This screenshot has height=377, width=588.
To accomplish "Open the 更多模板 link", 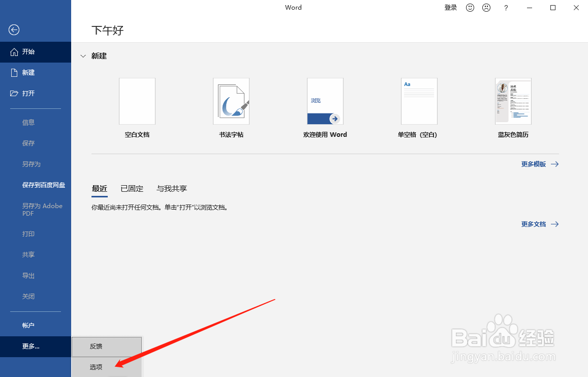I will tap(534, 164).
